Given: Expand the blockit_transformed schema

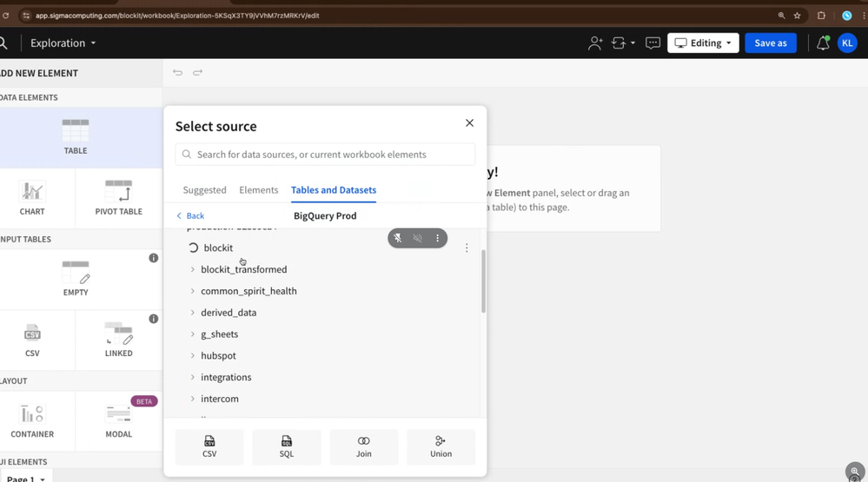Looking at the screenshot, I should (x=193, y=269).
